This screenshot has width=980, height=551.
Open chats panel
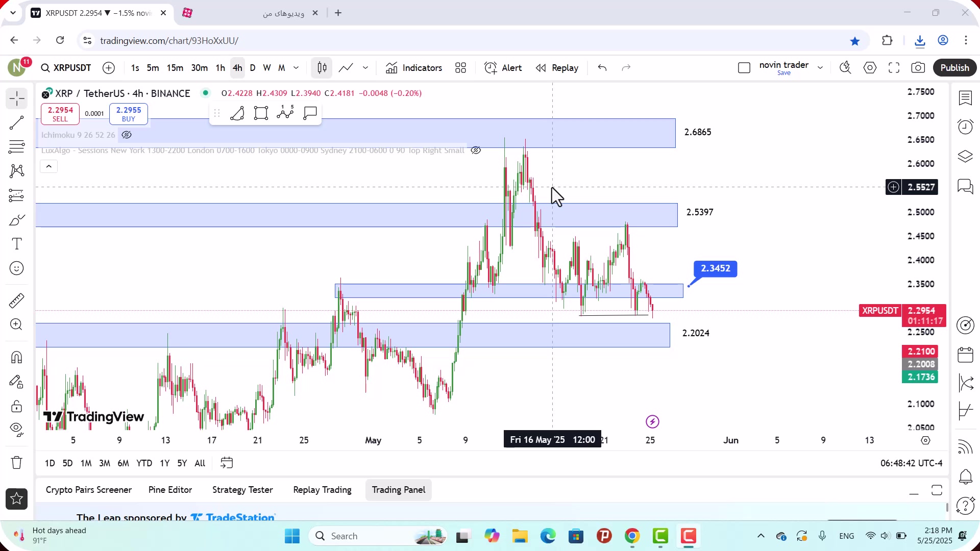[965, 186]
